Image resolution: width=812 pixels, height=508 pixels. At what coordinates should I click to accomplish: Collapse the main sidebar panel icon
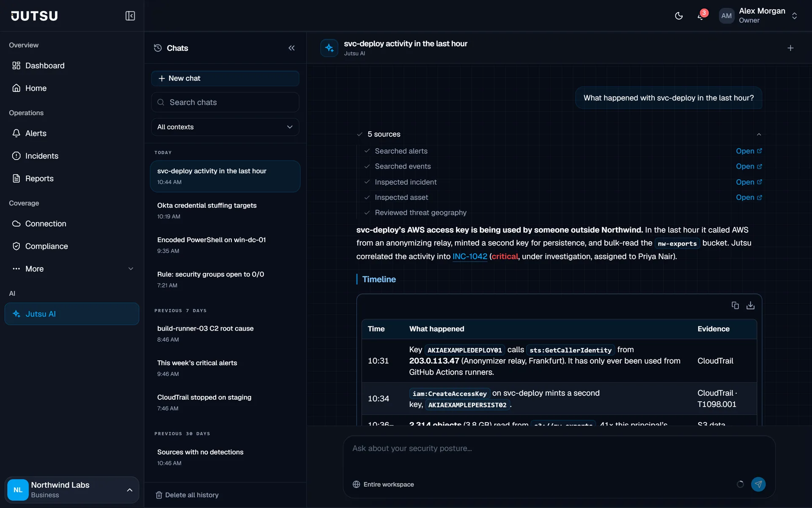(130, 16)
